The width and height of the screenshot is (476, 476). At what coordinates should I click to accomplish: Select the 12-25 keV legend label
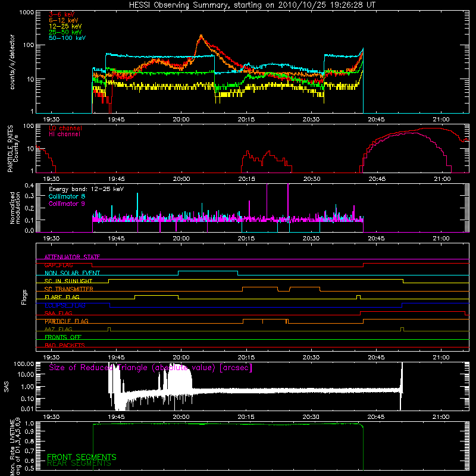65,26
